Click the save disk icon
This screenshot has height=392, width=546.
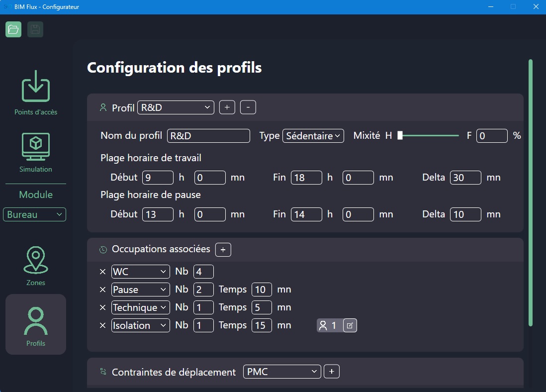(35, 30)
